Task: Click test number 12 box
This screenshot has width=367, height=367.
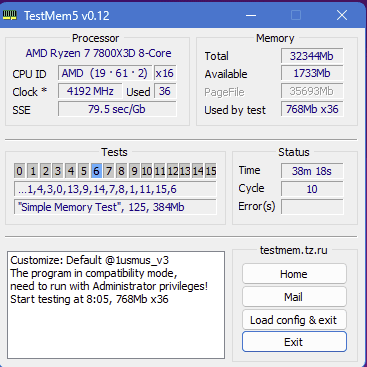Action: pos(172,171)
